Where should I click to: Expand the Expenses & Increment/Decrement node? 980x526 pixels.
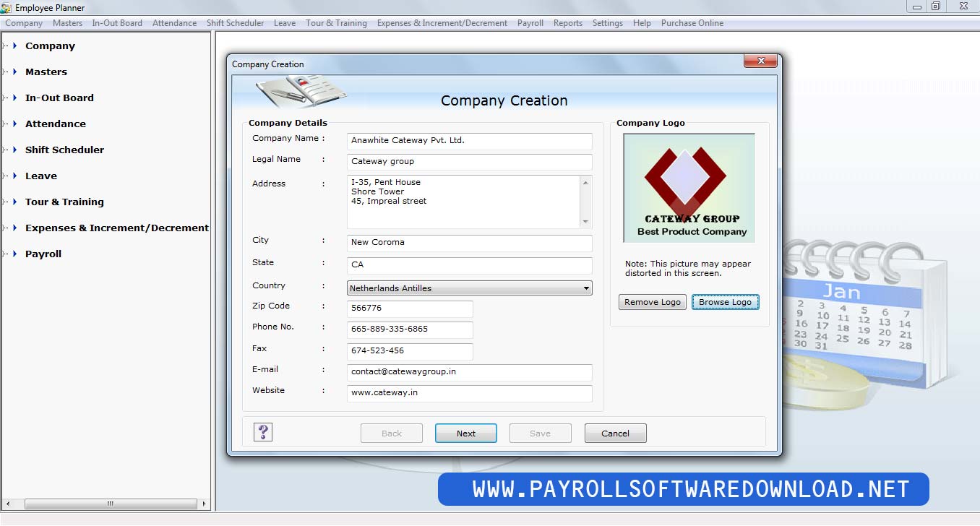[x=14, y=228]
